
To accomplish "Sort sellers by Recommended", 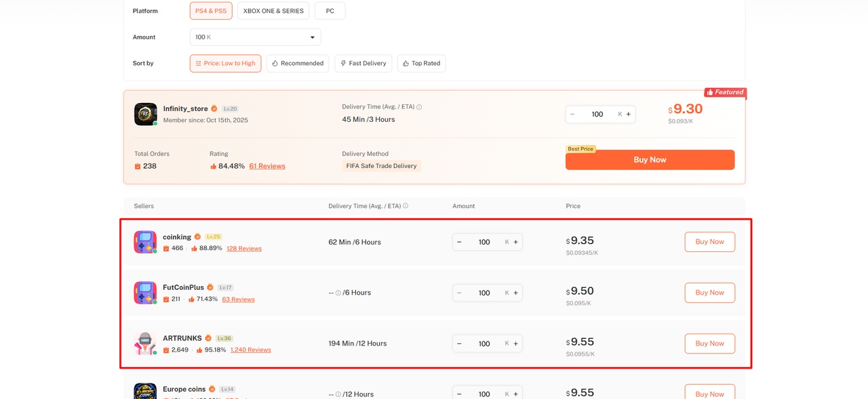I will point(298,63).
